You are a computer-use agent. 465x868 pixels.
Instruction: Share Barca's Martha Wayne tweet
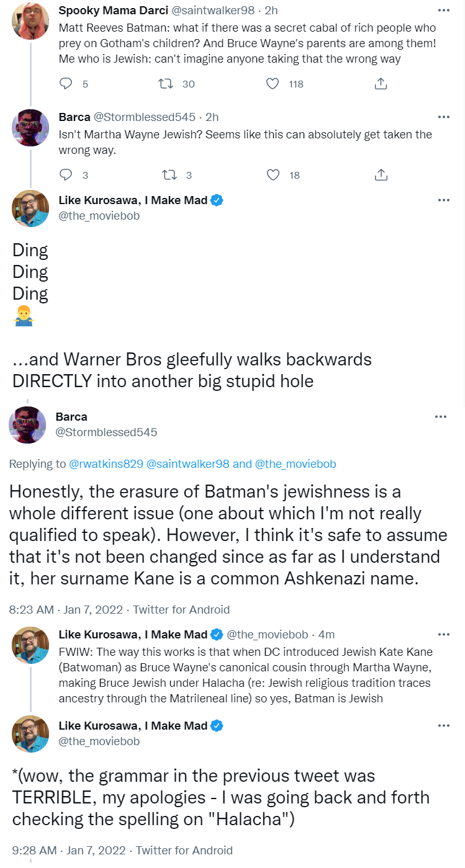pyautogui.click(x=381, y=175)
